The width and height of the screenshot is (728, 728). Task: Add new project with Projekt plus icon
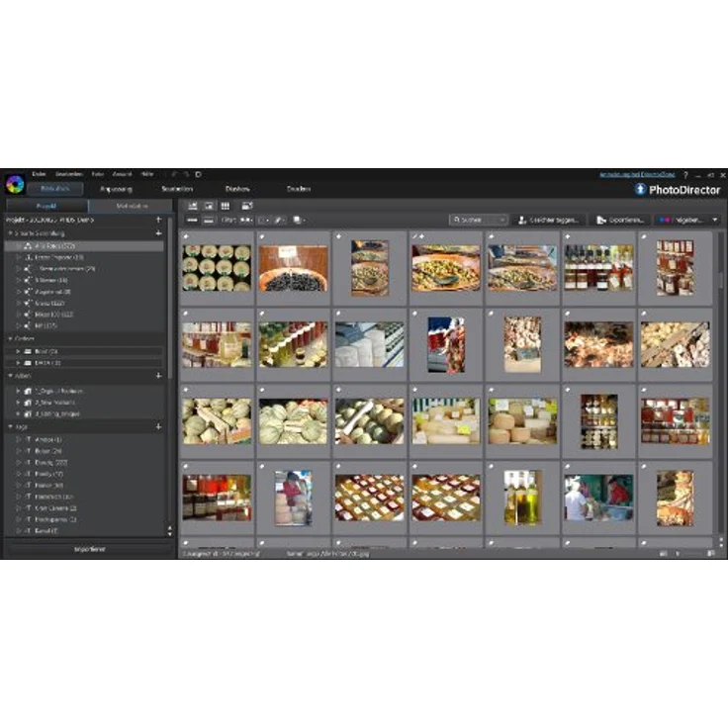(159, 220)
